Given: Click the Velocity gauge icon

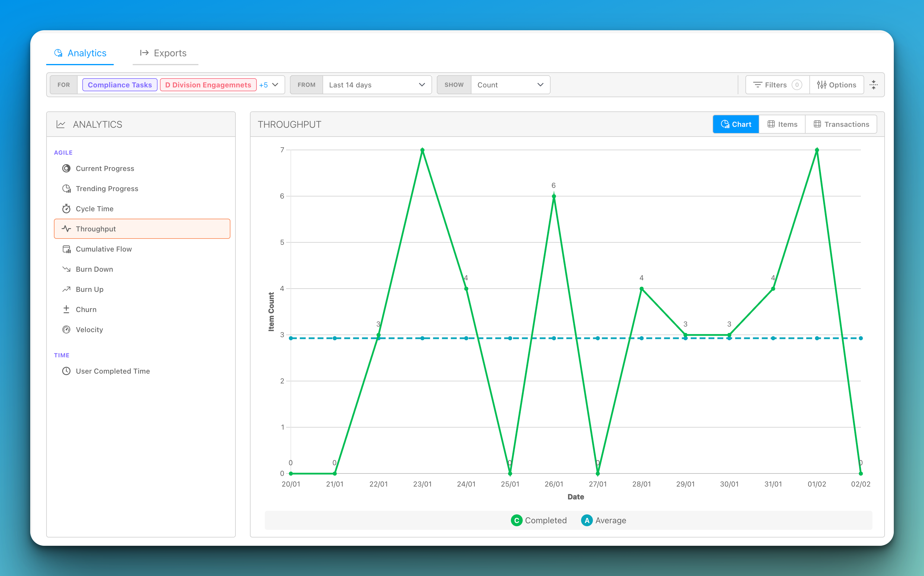Looking at the screenshot, I should (x=66, y=329).
